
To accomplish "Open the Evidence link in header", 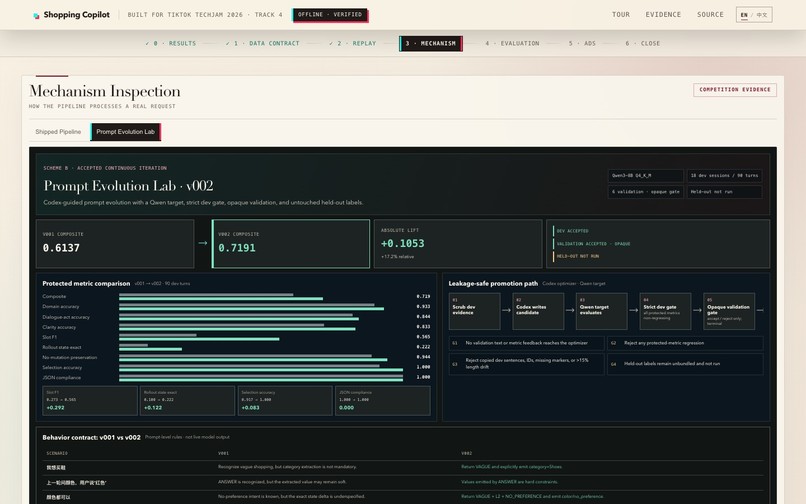I will click(x=663, y=14).
